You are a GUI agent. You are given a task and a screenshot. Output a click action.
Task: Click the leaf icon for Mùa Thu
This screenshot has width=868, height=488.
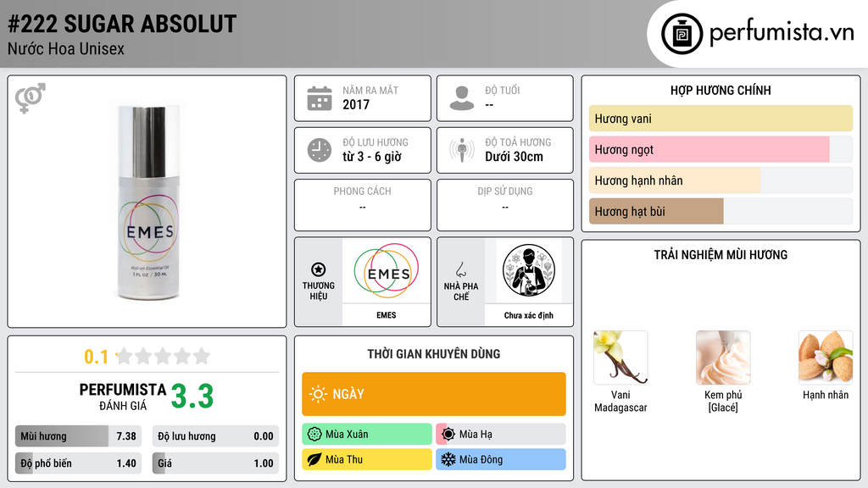pyautogui.click(x=314, y=459)
